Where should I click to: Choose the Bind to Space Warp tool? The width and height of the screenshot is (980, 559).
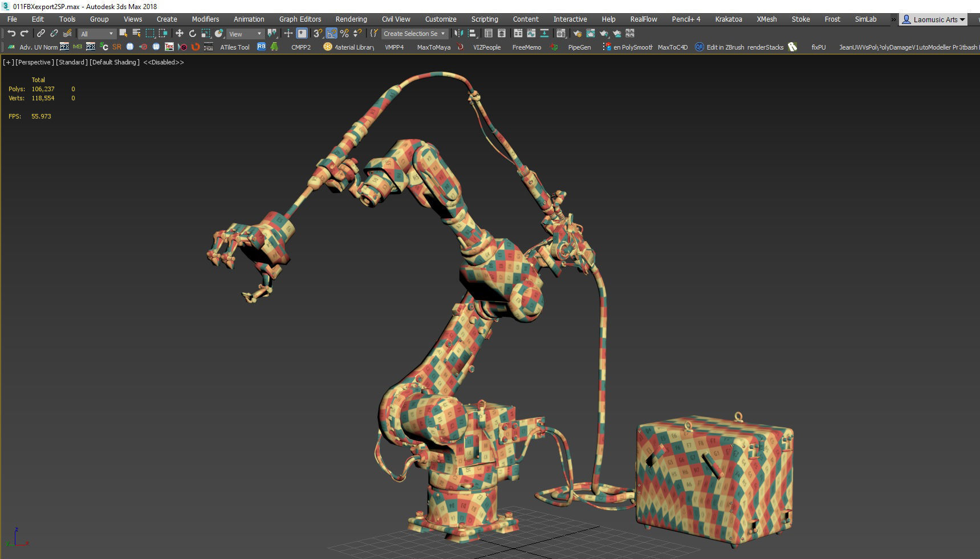tap(67, 34)
